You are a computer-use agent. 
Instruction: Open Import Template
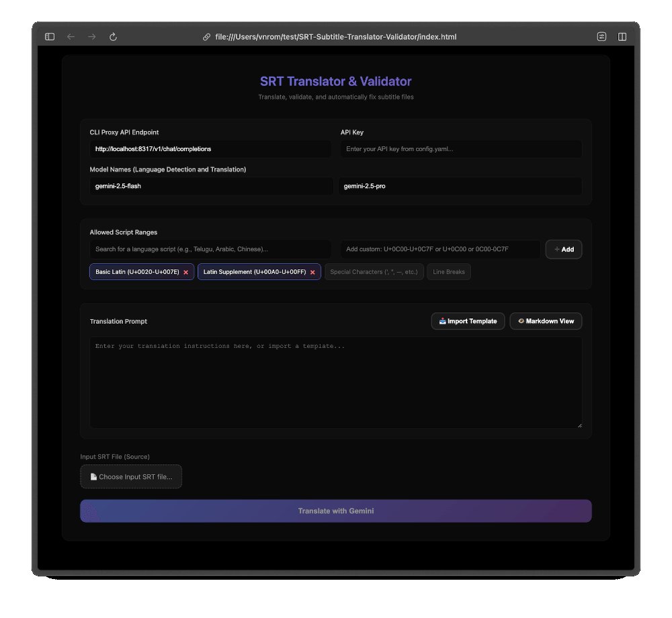(x=468, y=321)
